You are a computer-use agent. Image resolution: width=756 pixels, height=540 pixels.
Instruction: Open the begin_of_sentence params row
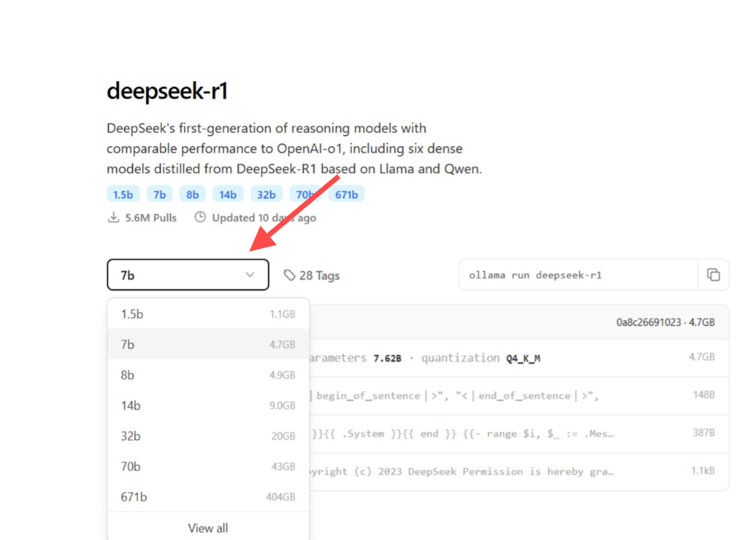[x=519, y=396]
